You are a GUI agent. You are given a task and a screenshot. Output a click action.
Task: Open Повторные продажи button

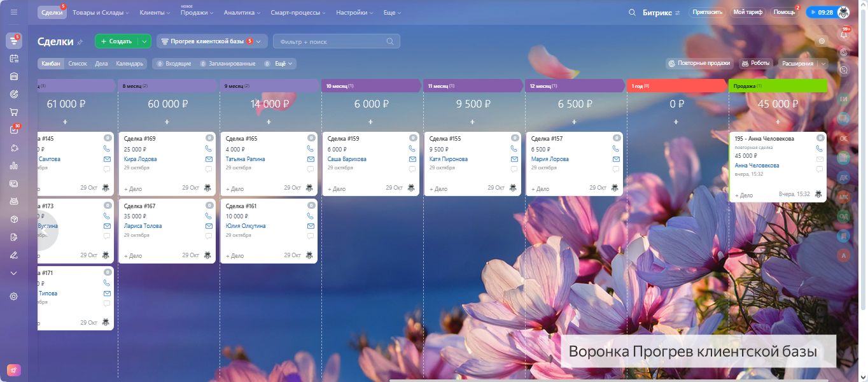[x=700, y=64]
